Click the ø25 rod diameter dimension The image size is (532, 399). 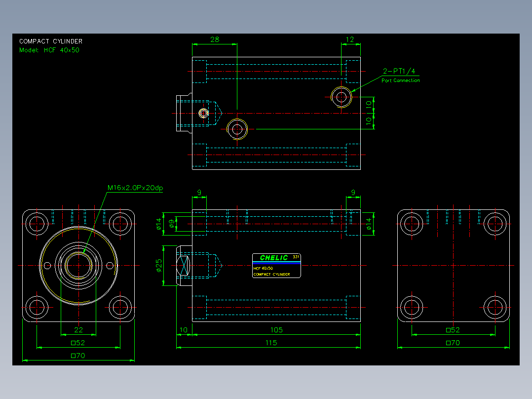159,266
